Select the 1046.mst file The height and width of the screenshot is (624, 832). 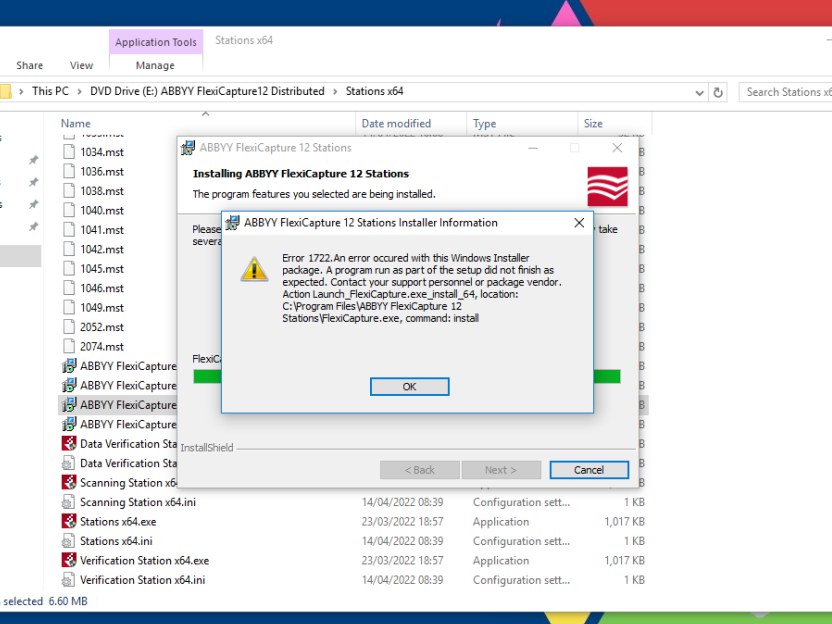(101, 289)
